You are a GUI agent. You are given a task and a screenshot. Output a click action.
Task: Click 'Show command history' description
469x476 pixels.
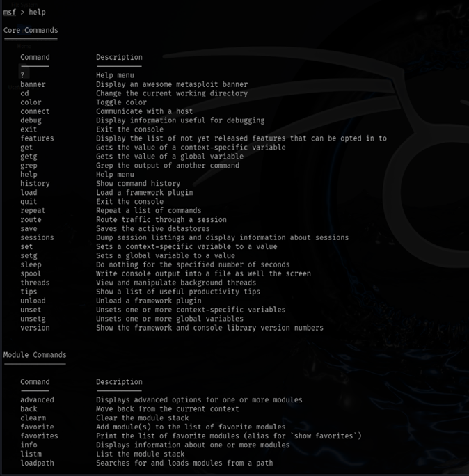click(138, 184)
